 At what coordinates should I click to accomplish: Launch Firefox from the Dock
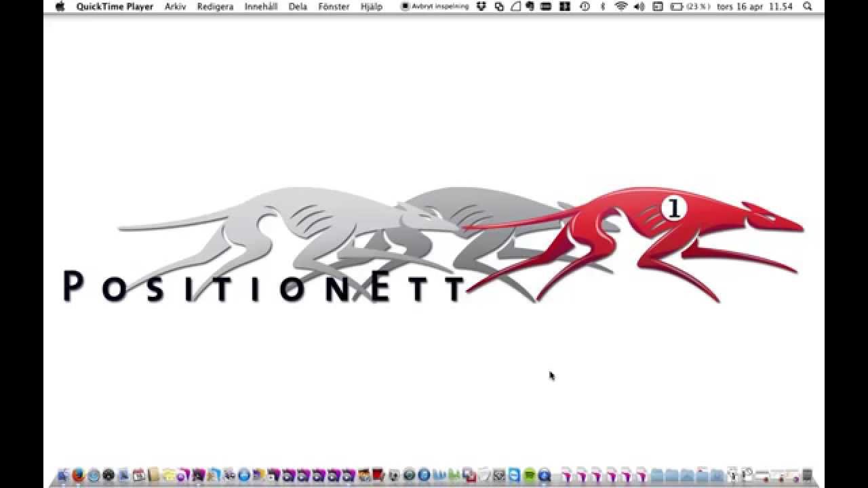pos(79,475)
